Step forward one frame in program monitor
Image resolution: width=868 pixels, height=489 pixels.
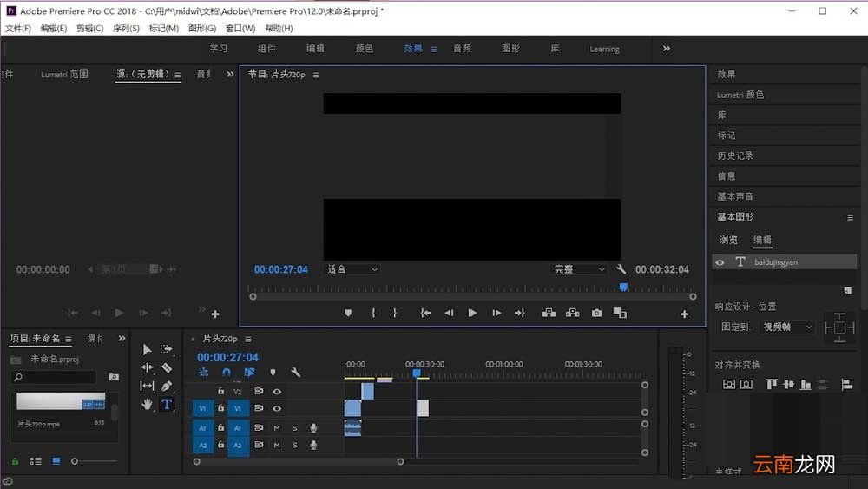[496, 313]
